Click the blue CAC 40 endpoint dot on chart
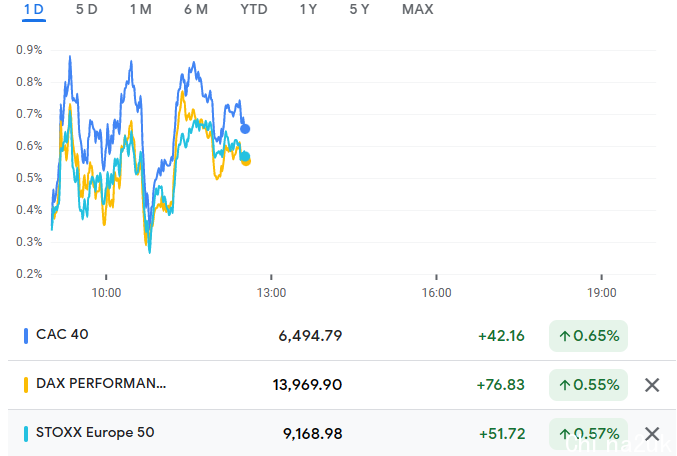 click(x=245, y=129)
